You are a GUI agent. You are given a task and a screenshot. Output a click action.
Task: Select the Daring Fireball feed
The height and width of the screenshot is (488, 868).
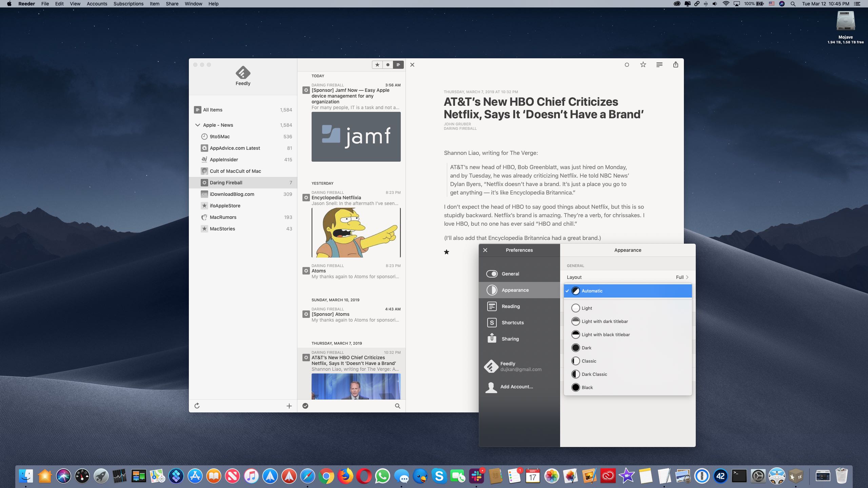pos(243,183)
